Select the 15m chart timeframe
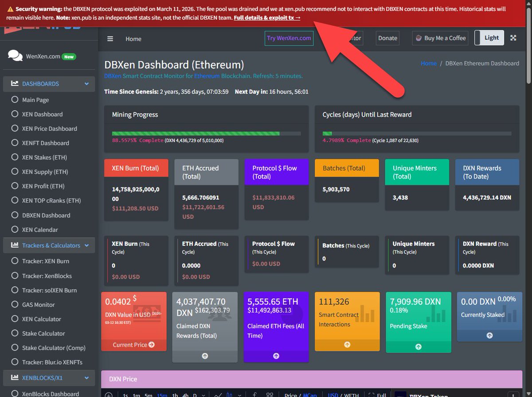 (x=162, y=395)
